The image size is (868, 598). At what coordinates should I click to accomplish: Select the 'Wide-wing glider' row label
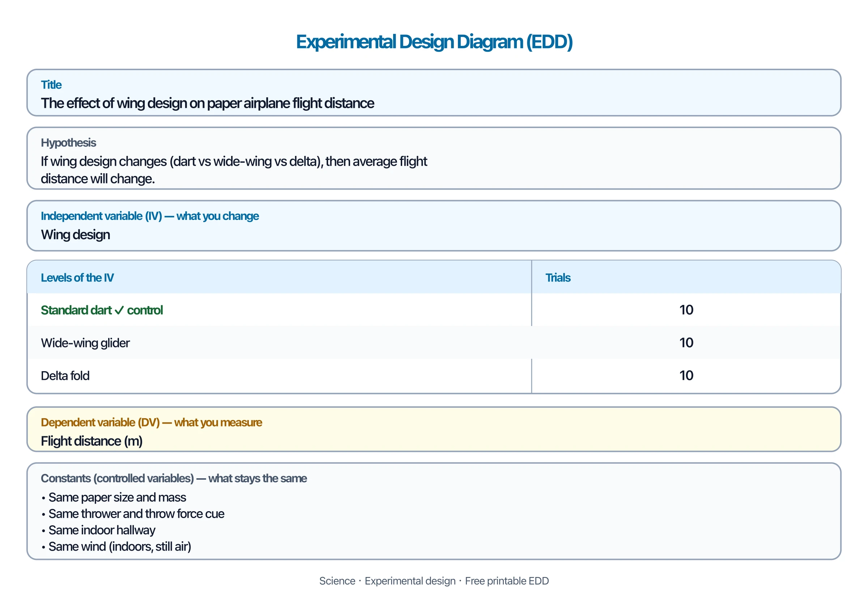[85, 343]
